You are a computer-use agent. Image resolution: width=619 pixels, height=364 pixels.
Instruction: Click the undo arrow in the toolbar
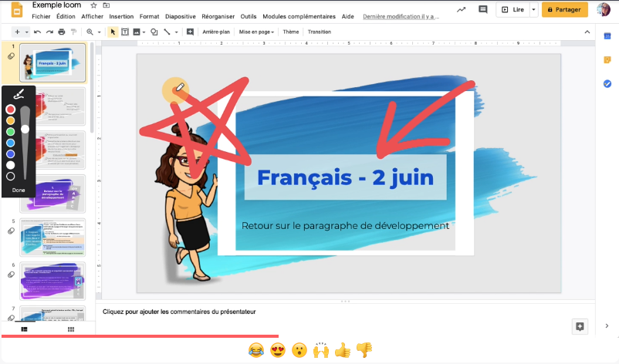37,32
